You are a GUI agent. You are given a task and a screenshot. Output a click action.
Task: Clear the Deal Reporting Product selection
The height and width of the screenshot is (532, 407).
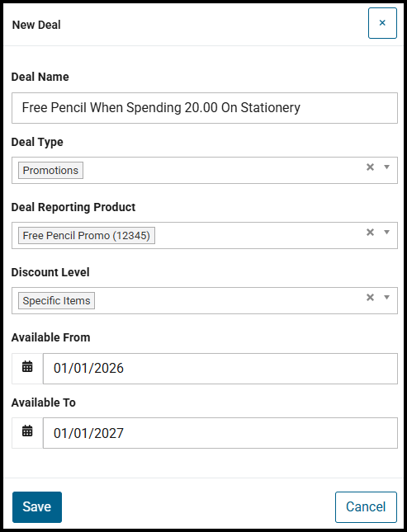click(x=370, y=232)
